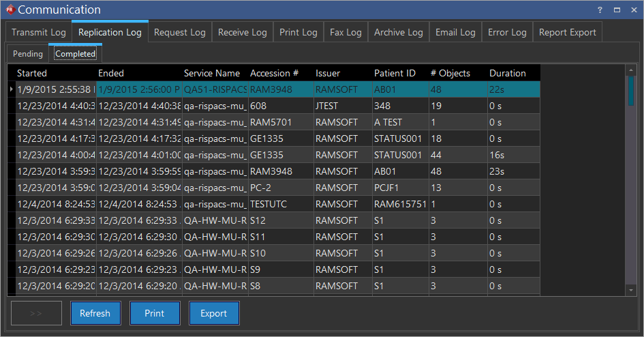Click the row indicator arrow on first row
The width and height of the screenshot is (644, 337).
coord(11,89)
